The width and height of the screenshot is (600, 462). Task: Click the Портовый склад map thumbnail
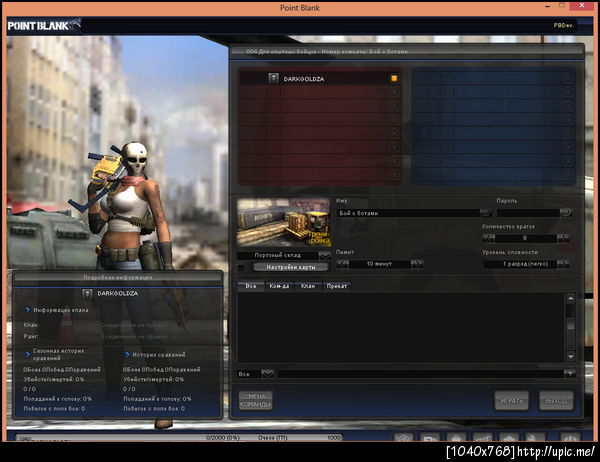[284, 222]
